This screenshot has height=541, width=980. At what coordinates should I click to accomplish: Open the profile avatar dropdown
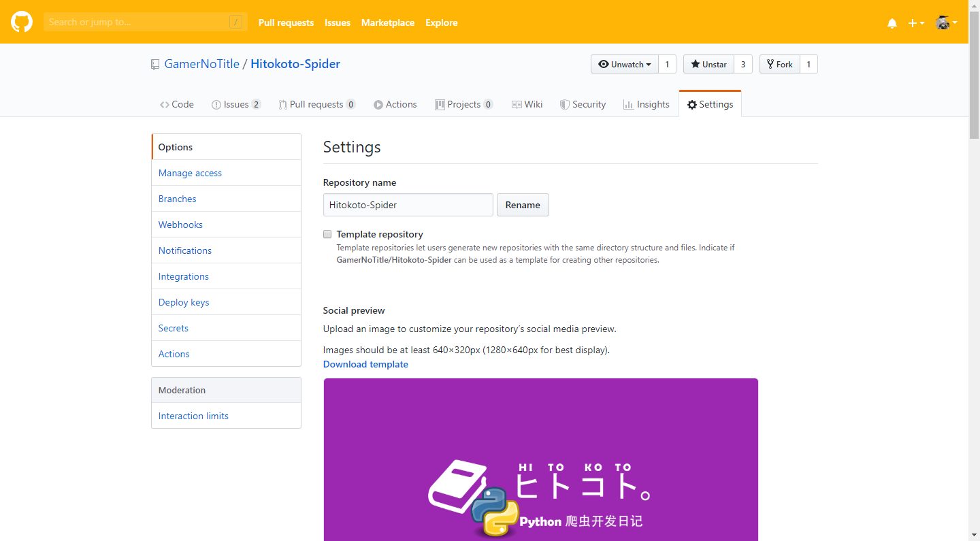tap(945, 22)
